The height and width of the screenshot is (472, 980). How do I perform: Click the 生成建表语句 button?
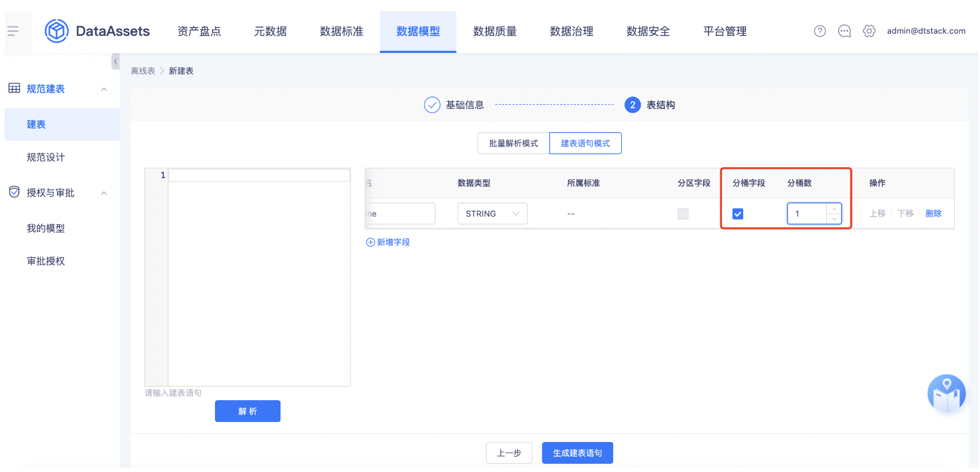tap(577, 453)
